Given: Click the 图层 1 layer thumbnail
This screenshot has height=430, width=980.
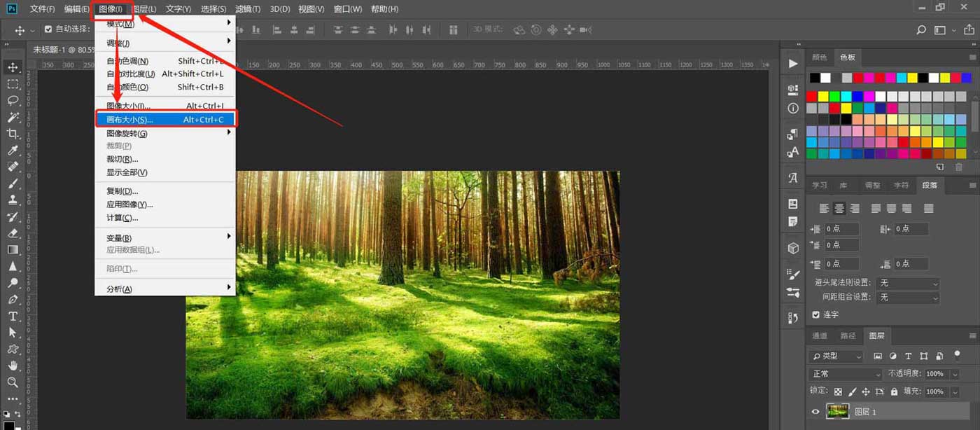Looking at the screenshot, I should (837, 412).
